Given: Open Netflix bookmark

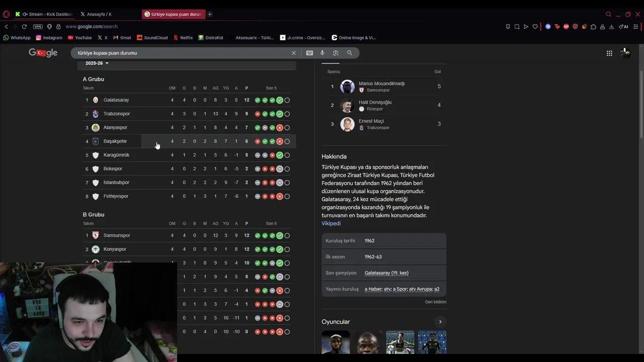Looking at the screenshot, I should [183, 38].
